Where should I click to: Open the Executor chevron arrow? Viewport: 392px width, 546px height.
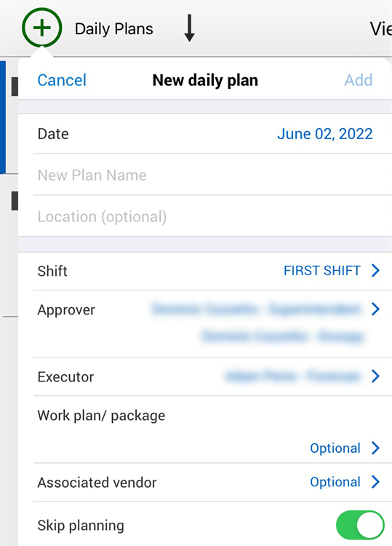[x=375, y=376]
